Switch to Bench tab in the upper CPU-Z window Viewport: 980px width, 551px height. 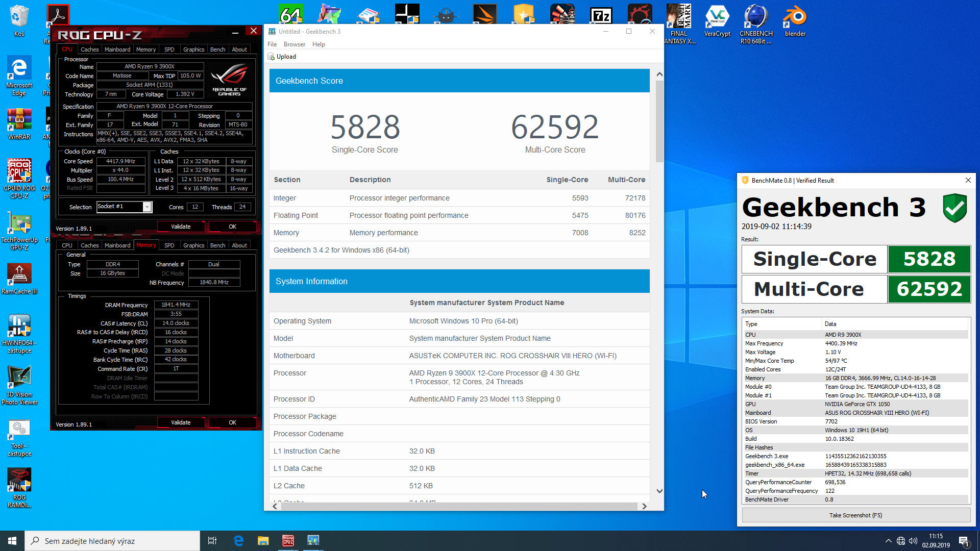click(218, 49)
